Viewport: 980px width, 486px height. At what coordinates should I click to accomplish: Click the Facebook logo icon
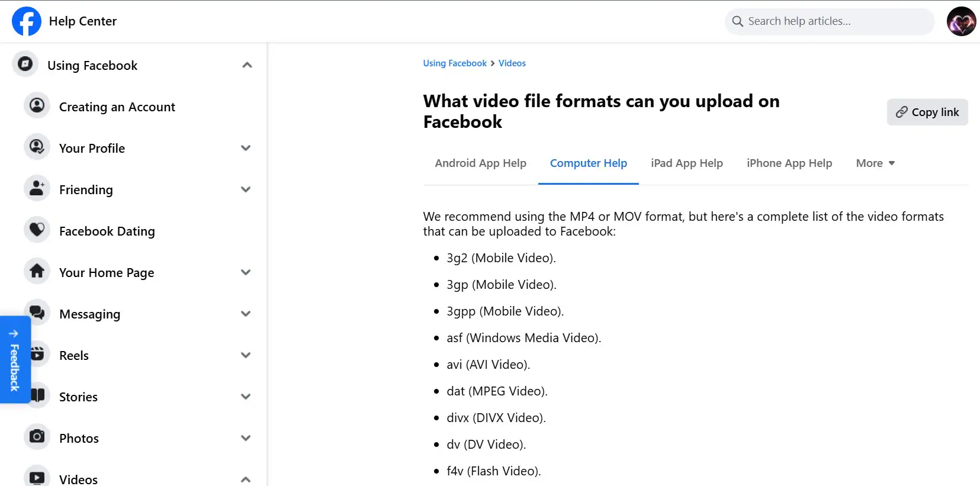point(27,21)
